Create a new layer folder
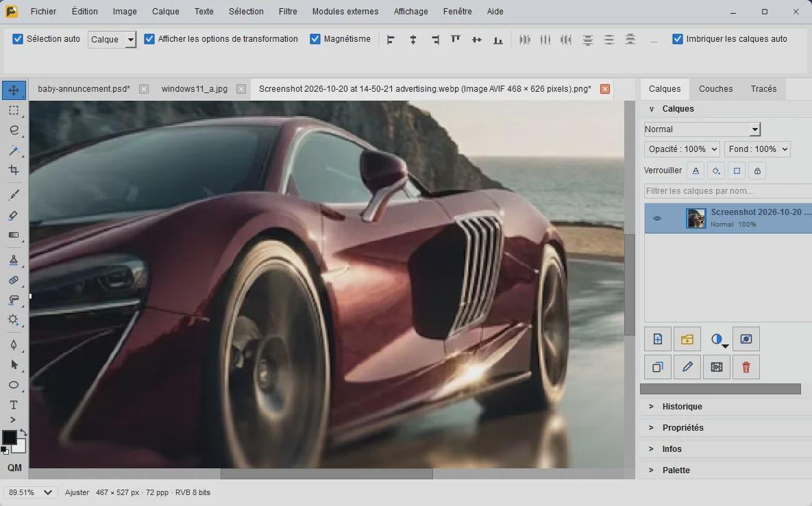Screen dimensions: 812x506 click(687, 340)
